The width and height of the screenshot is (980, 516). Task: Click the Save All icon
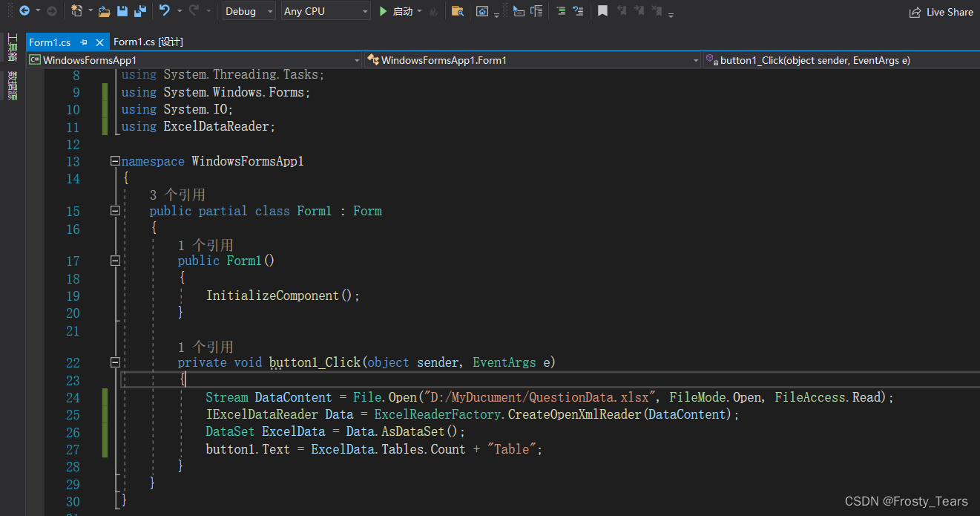140,10
